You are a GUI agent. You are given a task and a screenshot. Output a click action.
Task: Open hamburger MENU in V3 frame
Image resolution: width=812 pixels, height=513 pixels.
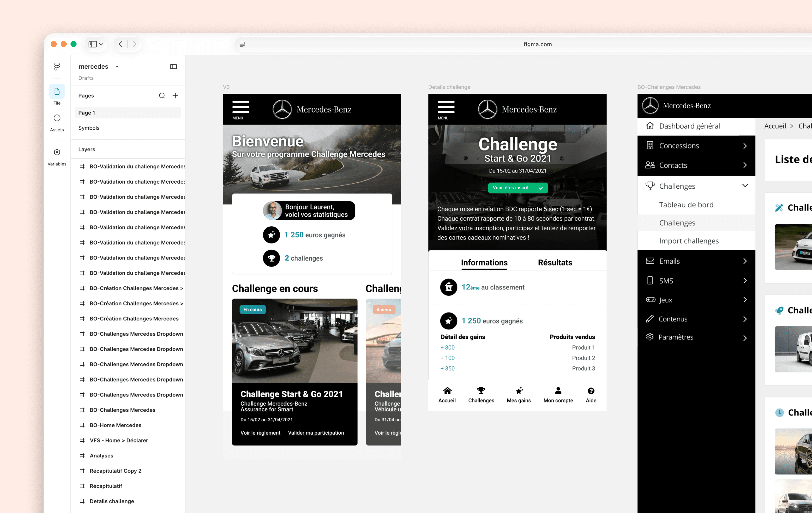240,110
